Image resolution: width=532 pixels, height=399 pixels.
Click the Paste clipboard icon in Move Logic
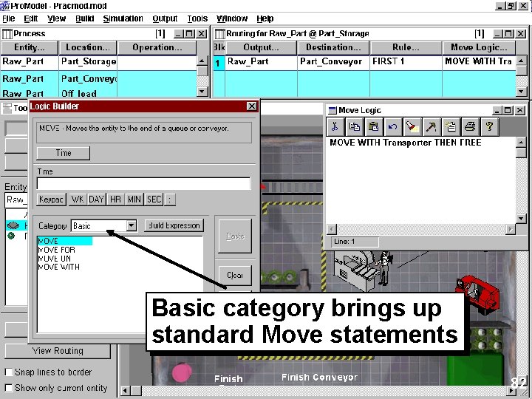[374, 126]
